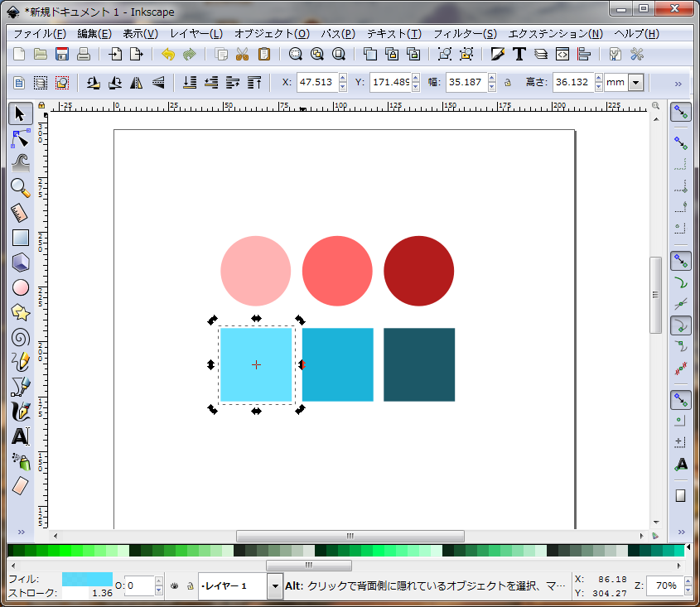Viewport: 700px width, 607px height.
Task: Open the フィルター(S) menu
Action: pyautogui.click(x=465, y=34)
